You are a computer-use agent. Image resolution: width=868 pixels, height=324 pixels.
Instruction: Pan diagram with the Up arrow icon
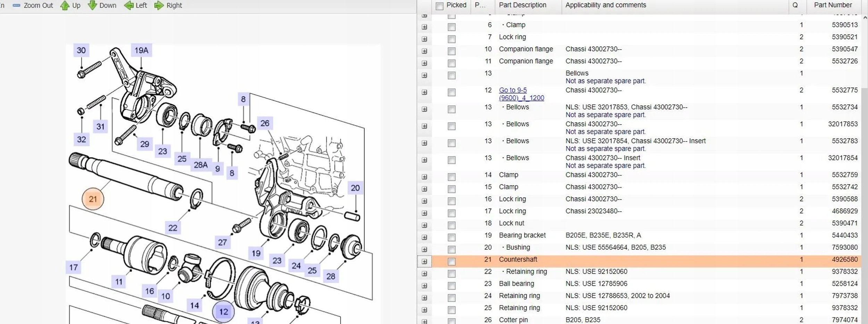coord(65,6)
